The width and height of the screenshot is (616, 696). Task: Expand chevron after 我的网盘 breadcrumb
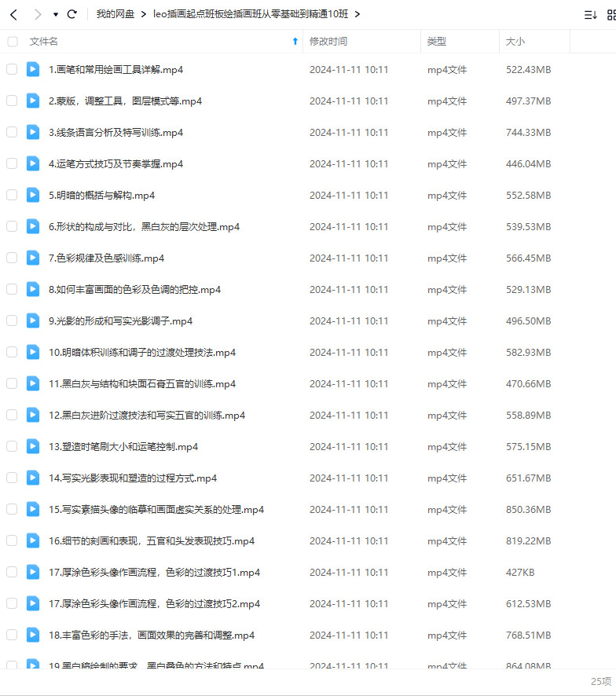(x=144, y=15)
